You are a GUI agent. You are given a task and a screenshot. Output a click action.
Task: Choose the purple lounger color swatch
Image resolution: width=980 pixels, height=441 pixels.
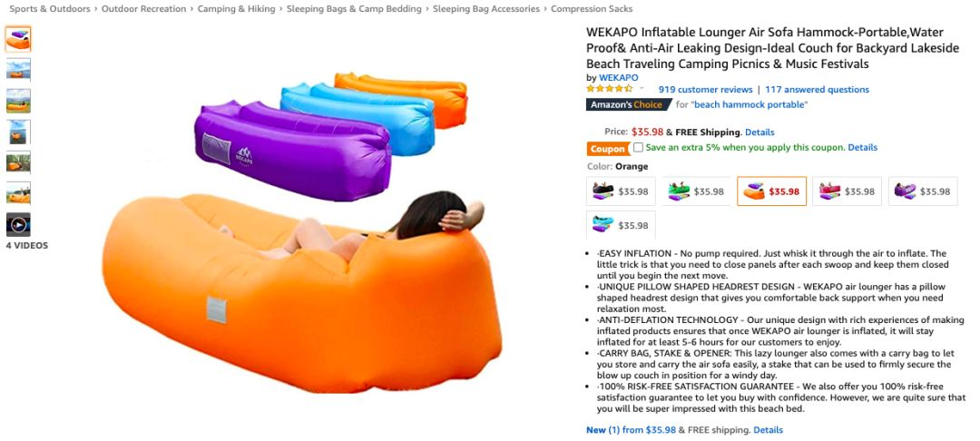coord(923,191)
